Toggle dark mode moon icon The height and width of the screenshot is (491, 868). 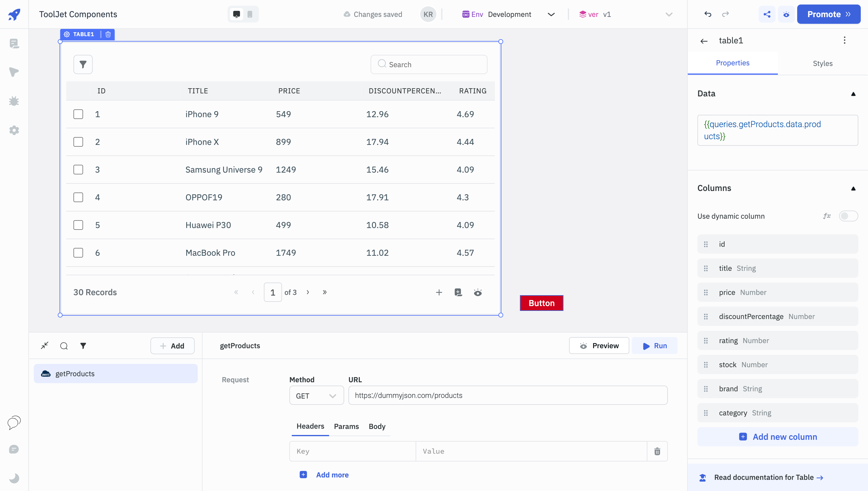pyautogui.click(x=14, y=478)
